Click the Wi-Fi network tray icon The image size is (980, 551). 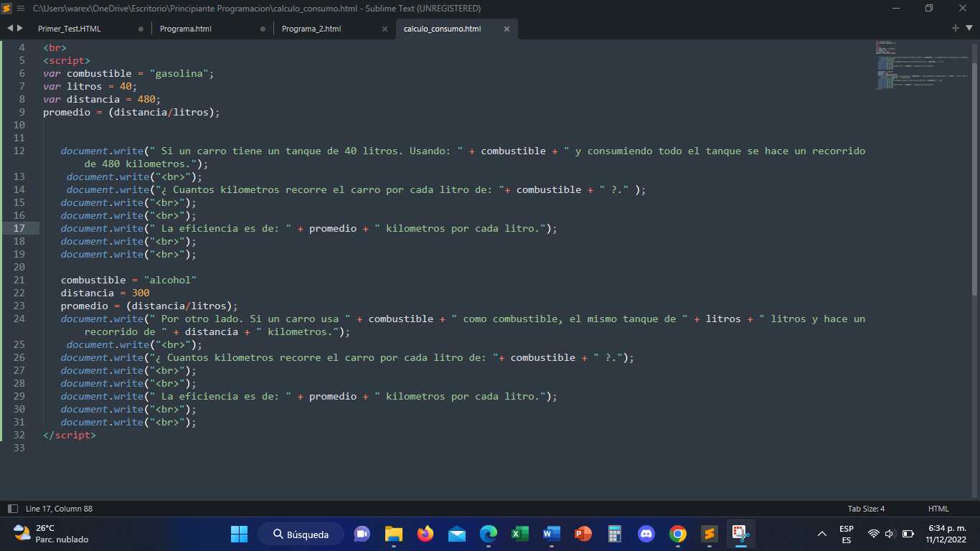(x=873, y=534)
